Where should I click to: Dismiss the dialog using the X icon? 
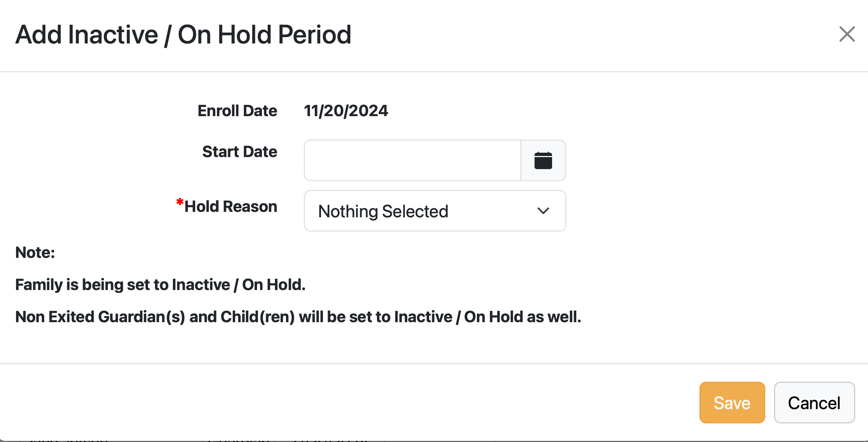point(847,34)
